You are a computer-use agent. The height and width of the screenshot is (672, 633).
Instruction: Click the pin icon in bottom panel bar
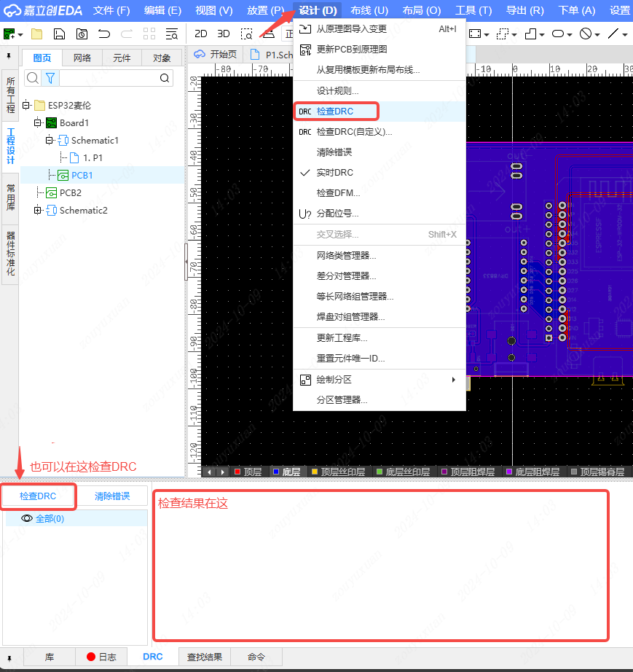9,658
